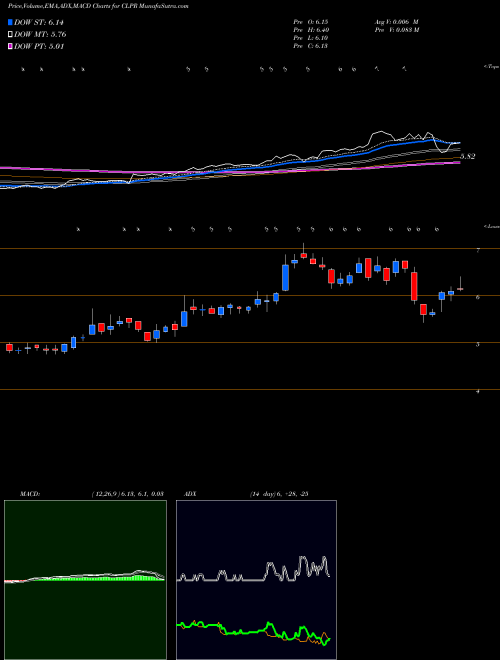
Task: Click the 'Pre V: 0.083 M' volume text
Action: coord(399,29)
